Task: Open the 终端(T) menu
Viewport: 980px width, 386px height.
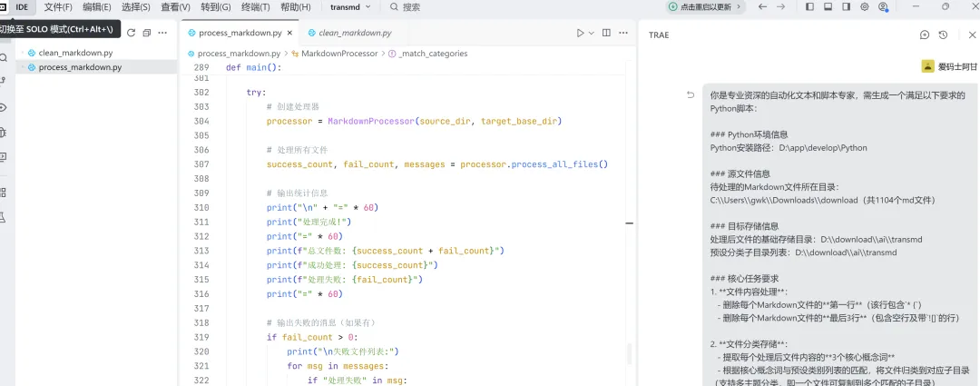Action: point(254,7)
